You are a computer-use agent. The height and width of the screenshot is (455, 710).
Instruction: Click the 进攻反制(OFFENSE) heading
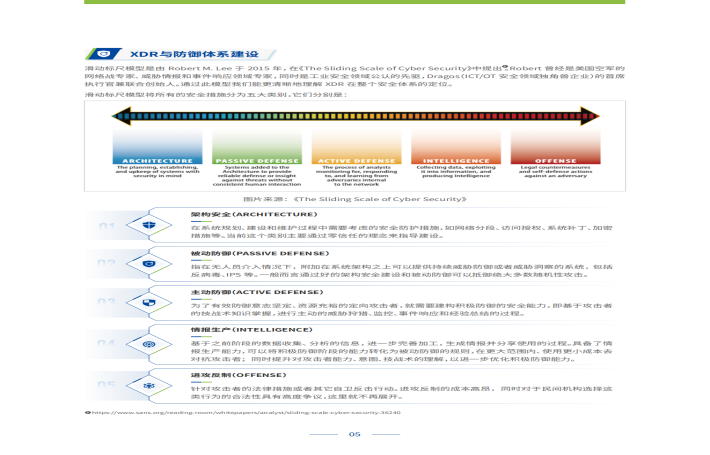239,375
